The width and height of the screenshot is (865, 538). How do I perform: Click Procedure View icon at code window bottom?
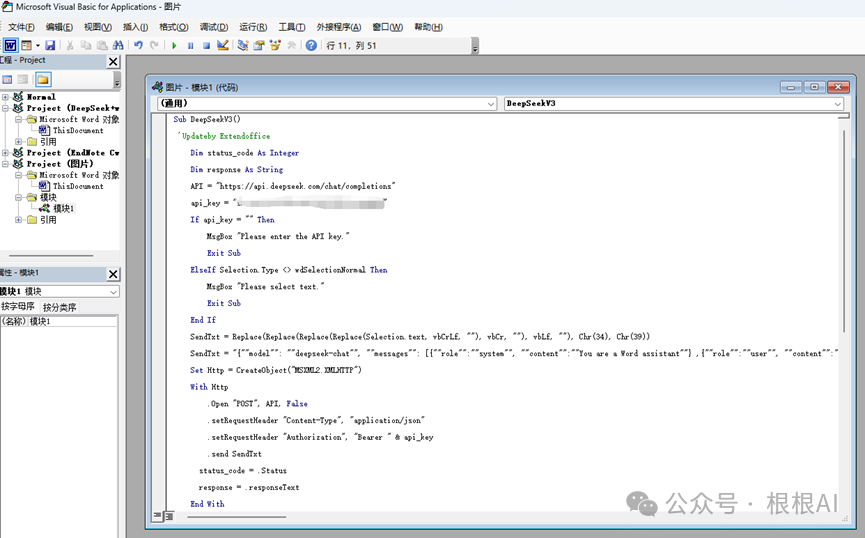tap(157, 516)
